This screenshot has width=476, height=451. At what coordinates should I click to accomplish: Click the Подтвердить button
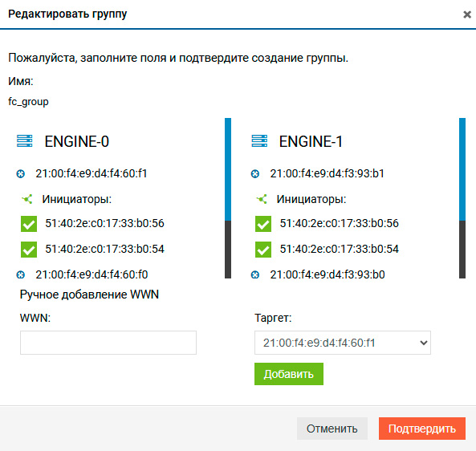click(x=422, y=429)
